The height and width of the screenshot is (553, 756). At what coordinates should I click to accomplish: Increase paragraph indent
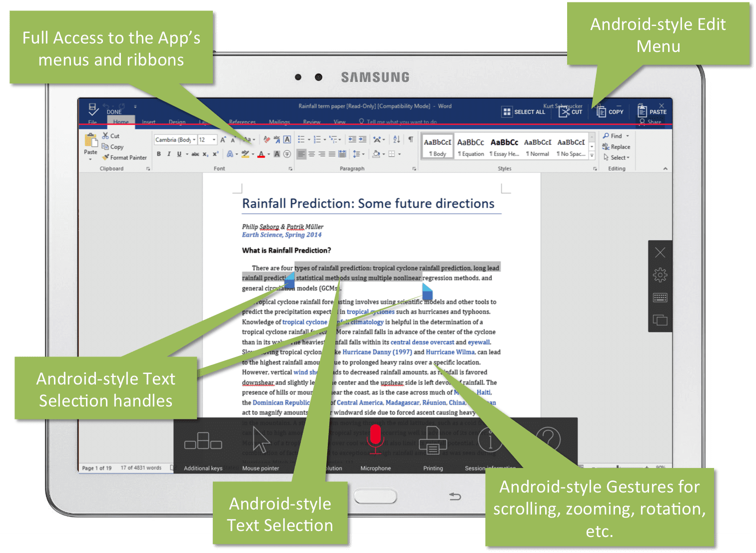(363, 140)
